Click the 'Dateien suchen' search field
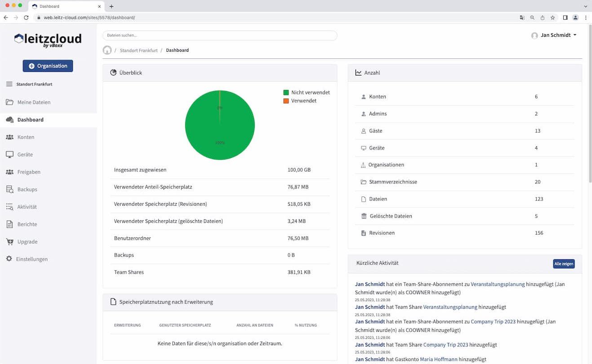The height and width of the screenshot is (364, 592). pyautogui.click(x=219, y=36)
